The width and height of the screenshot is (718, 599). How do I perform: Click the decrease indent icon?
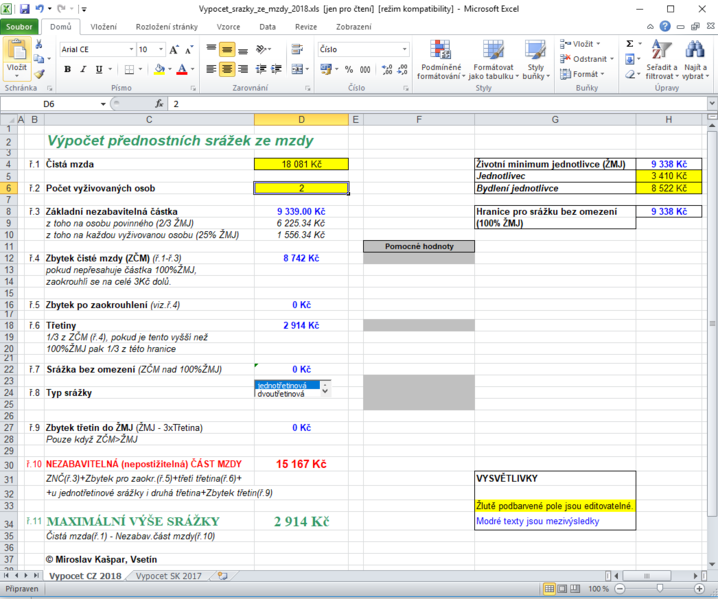261,69
